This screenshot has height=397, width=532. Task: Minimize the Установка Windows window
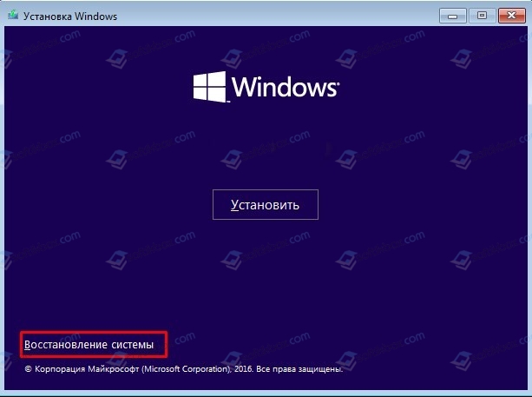pyautogui.click(x=452, y=16)
